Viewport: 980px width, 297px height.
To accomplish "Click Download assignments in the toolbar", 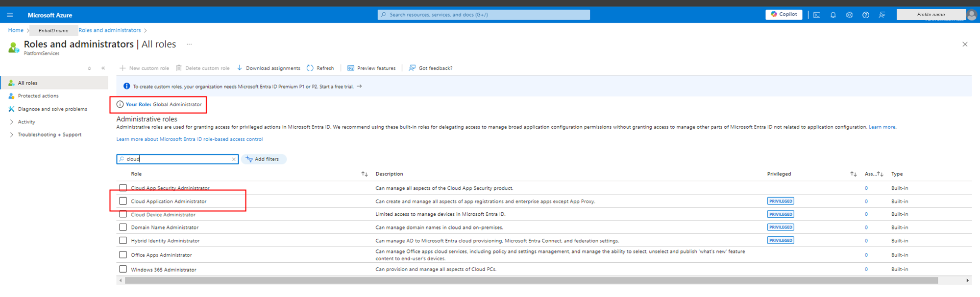I will (x=269, y=68).
